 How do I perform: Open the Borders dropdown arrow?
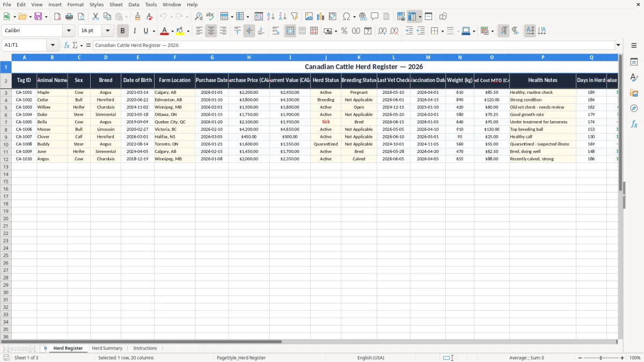coord(442,31)
